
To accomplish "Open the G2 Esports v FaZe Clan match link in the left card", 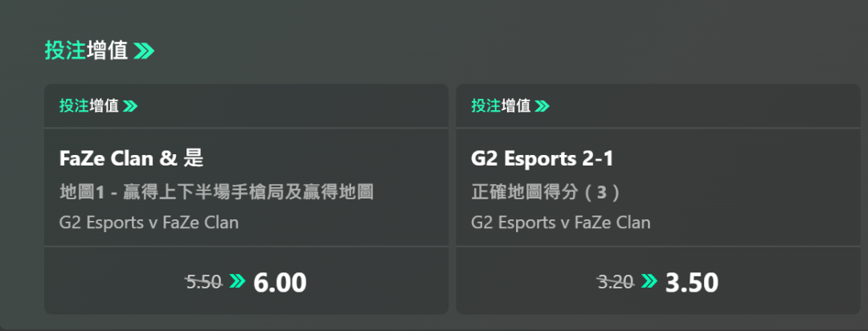I will [149, 223].
